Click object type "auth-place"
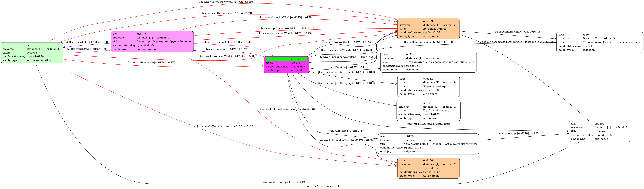The image size is (644, 189). click(601, 139)
